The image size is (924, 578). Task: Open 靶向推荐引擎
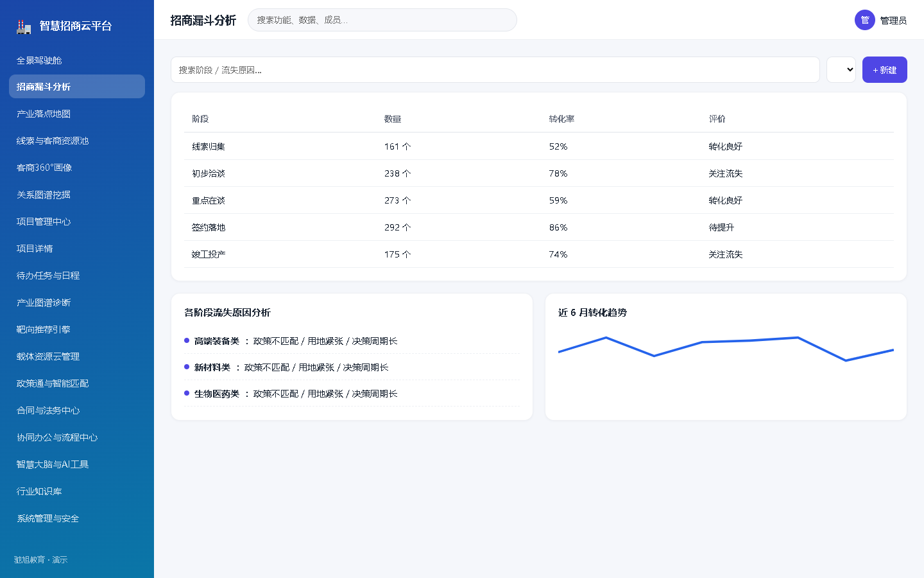(77, 329)
